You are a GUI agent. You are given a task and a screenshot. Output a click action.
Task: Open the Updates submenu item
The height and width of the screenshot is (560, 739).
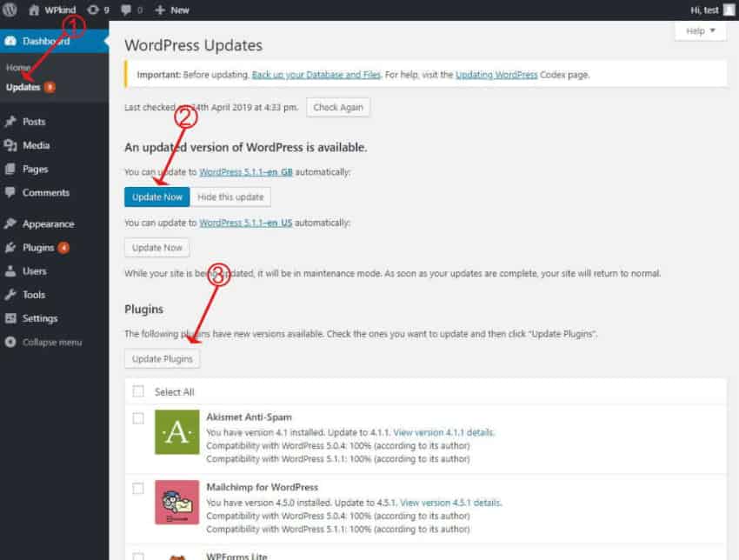click(23, 87)
